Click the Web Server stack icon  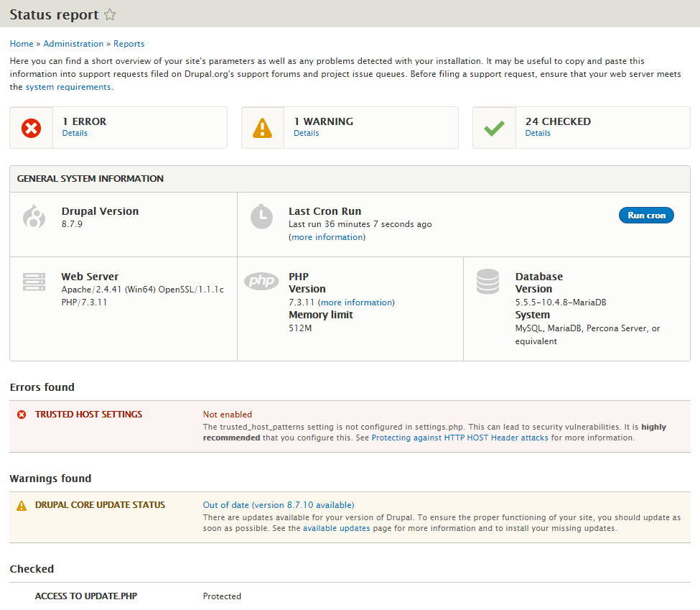(34, 282)
